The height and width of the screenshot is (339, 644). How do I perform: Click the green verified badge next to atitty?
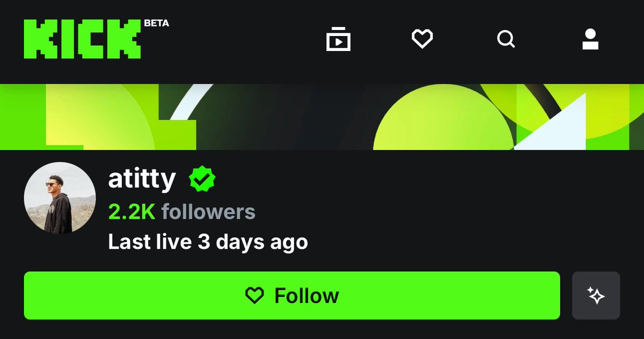point(202,180)
